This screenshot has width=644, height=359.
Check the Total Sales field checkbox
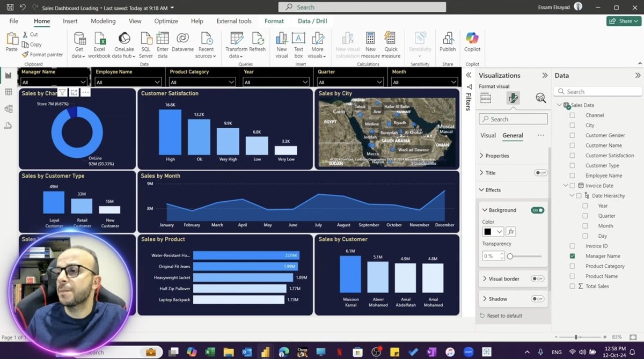[572, 287]
